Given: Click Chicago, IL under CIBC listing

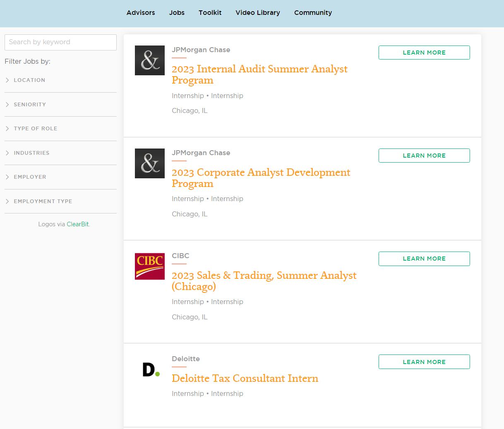Looking at the screenshot, I should click(190, 317).
